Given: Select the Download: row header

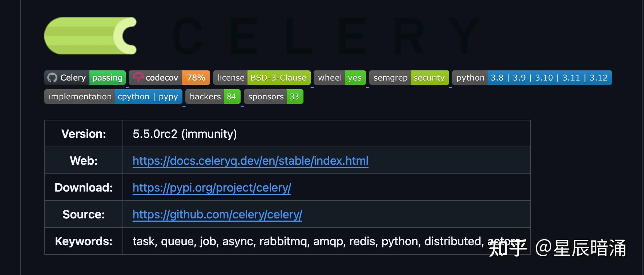Looking at the screenshot, I should [x=84, y=188].
